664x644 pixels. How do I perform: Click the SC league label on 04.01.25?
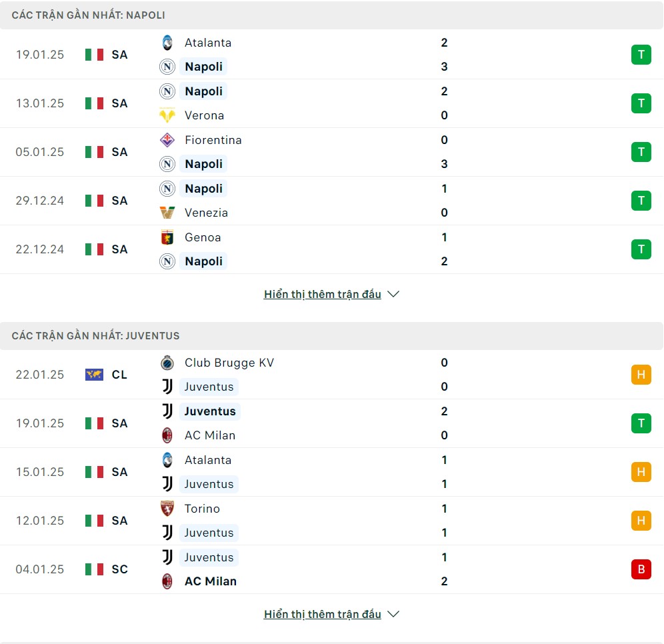coord(120,569)
